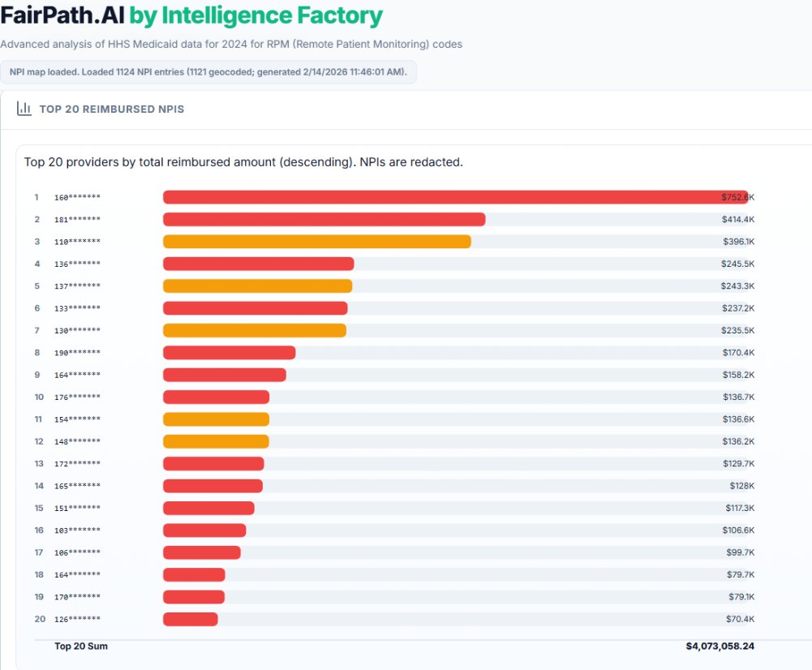
Task: Select the red bar valued at $414.4K
Action: pos(324,220)
